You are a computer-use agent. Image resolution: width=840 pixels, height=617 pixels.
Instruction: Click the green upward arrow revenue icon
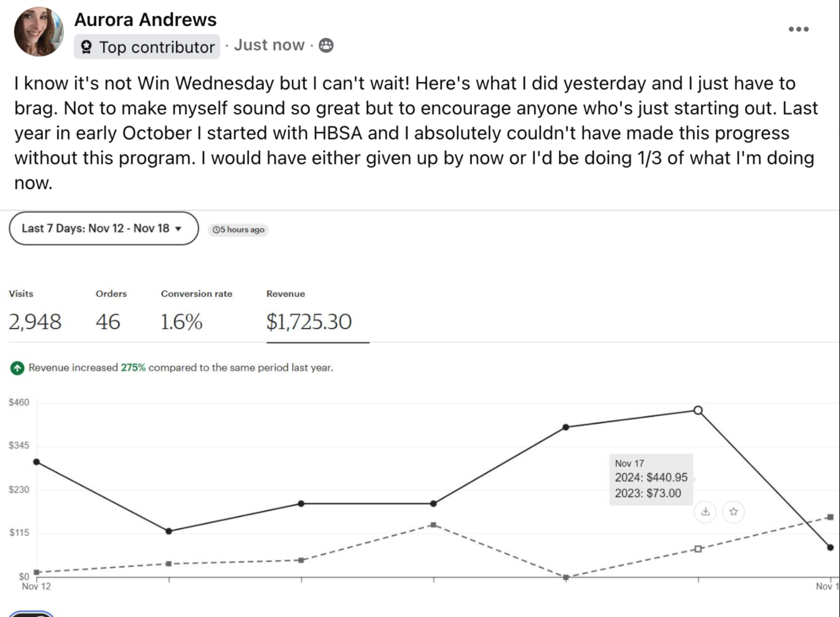click(17, 368)
